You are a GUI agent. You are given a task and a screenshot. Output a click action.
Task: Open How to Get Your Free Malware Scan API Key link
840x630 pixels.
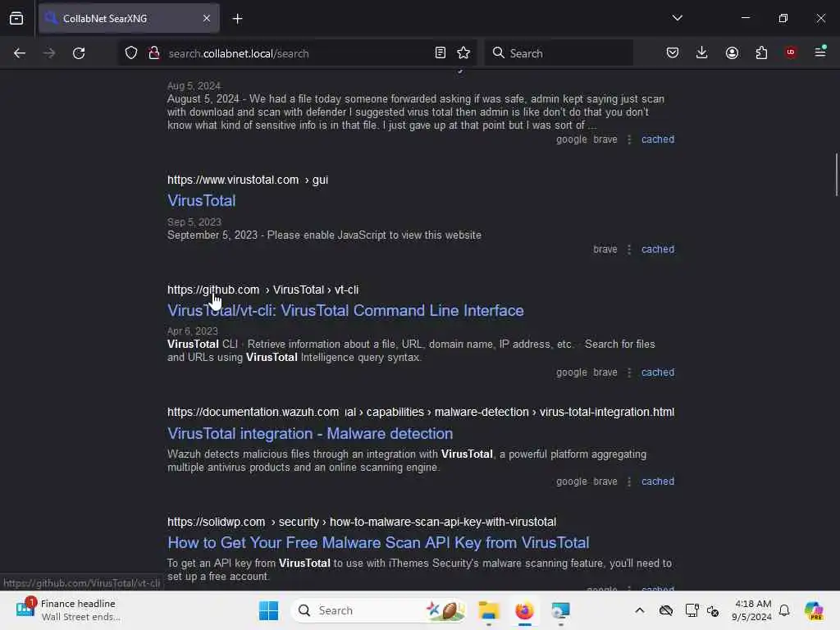(378, 542)
